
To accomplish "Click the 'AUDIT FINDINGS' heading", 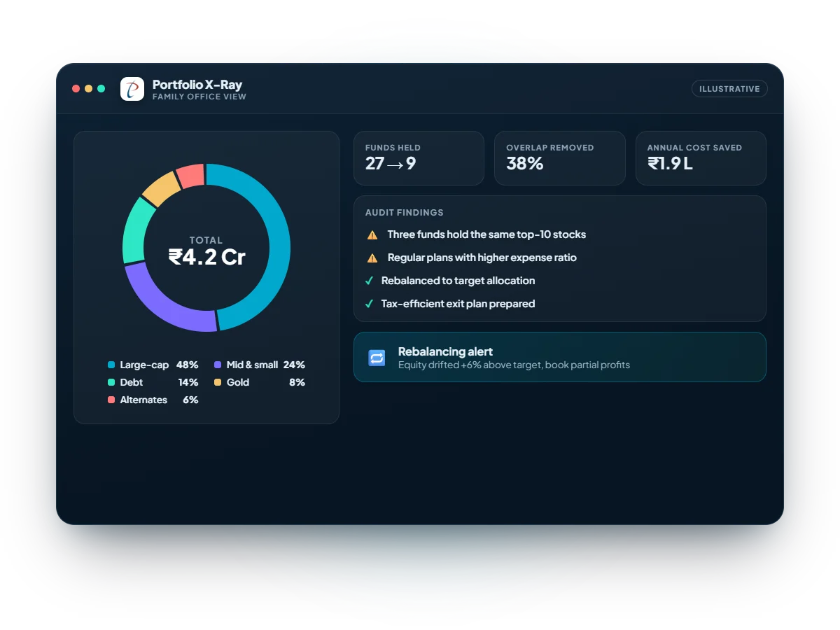I will 405,213.
